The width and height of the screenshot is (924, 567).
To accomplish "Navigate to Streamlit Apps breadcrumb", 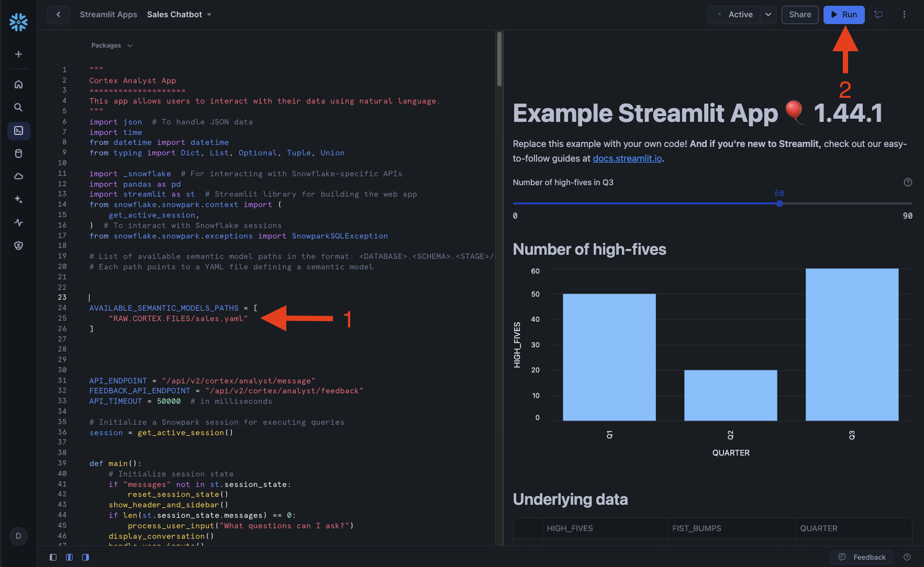I will [108, 15].
